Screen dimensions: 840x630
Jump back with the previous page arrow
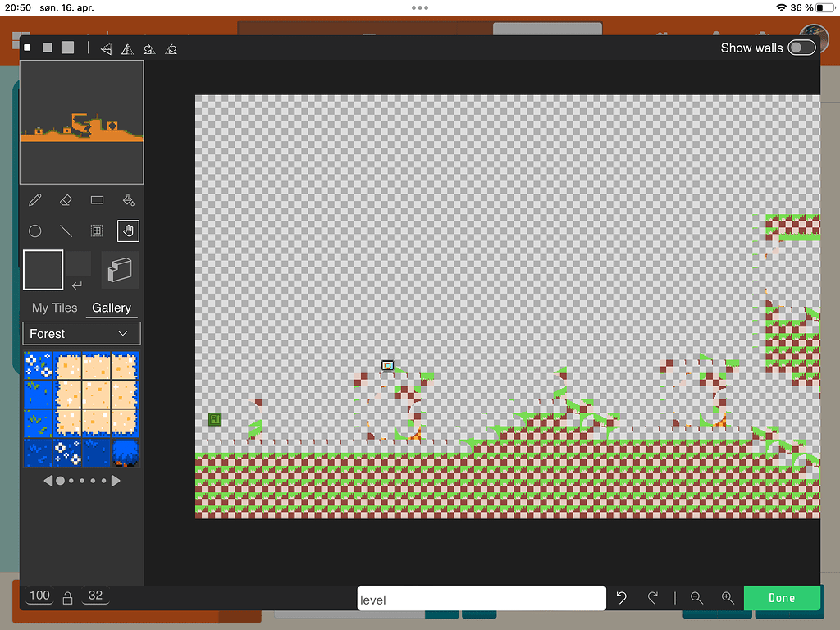(x=48, y=480)
